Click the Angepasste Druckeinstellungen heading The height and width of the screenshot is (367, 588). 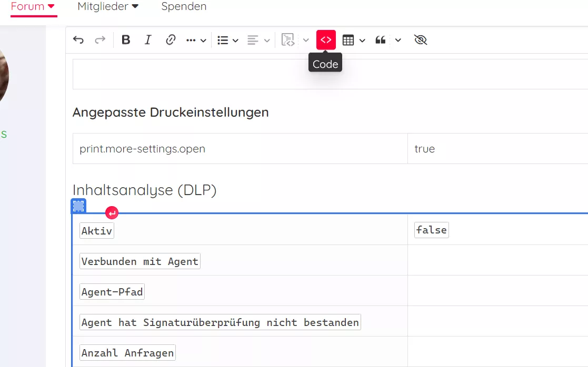tap(171, 113)
